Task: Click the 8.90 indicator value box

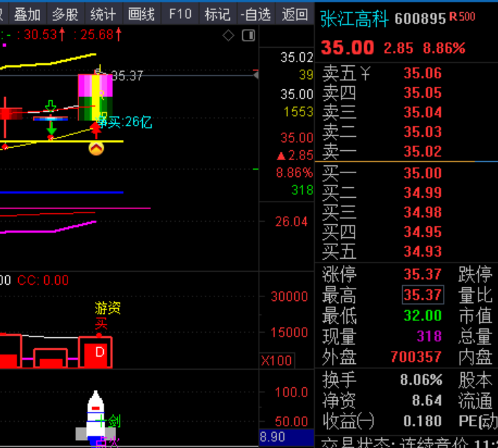Action: [x=287, y=437]
